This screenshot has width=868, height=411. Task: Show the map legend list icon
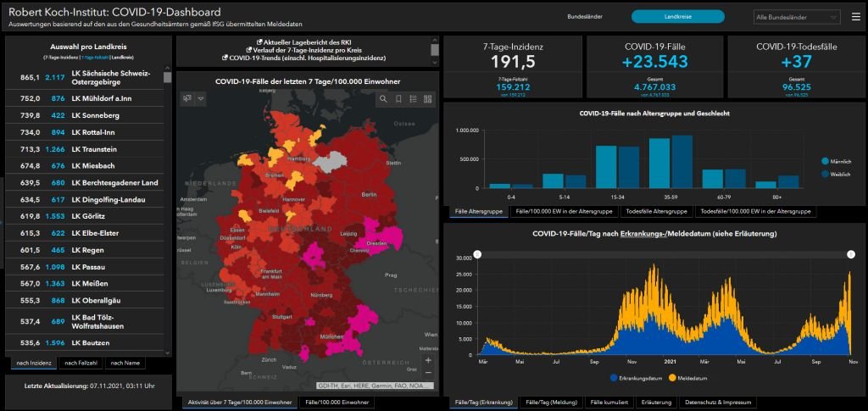[415, 99]
